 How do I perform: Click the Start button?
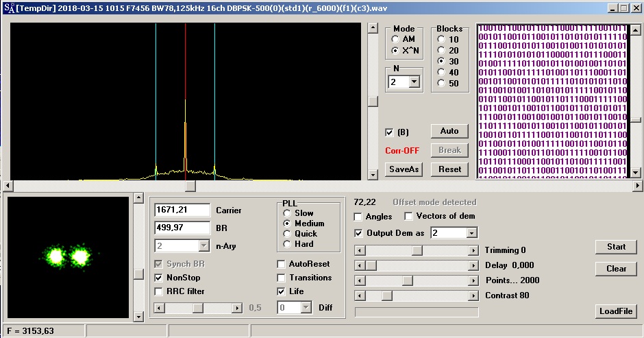pos(616,247)
